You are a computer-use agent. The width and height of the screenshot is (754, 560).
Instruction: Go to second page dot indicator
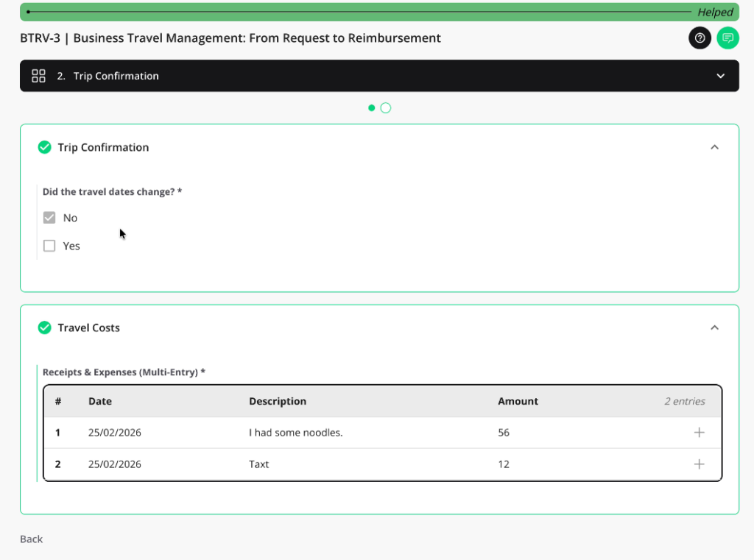(385, 108)
